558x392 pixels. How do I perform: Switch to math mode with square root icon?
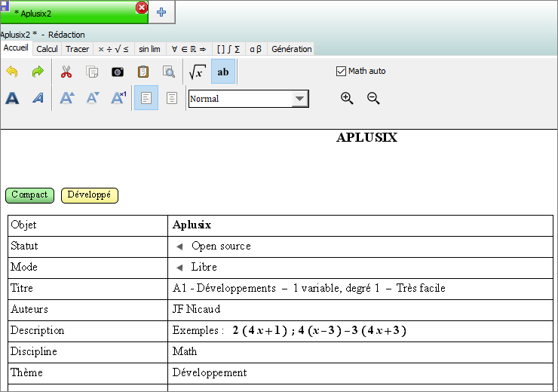tap(197, 72)
